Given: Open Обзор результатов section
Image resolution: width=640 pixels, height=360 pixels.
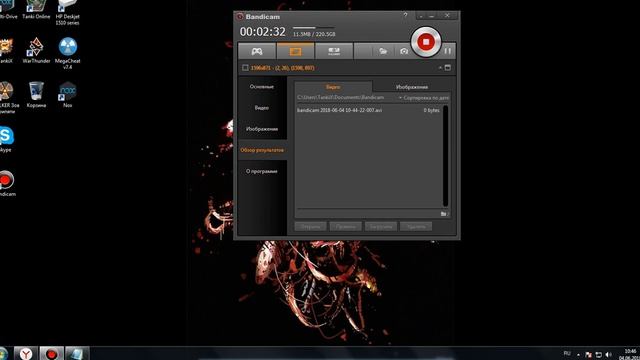Looking at the screenshot, I should click(262, 150).
